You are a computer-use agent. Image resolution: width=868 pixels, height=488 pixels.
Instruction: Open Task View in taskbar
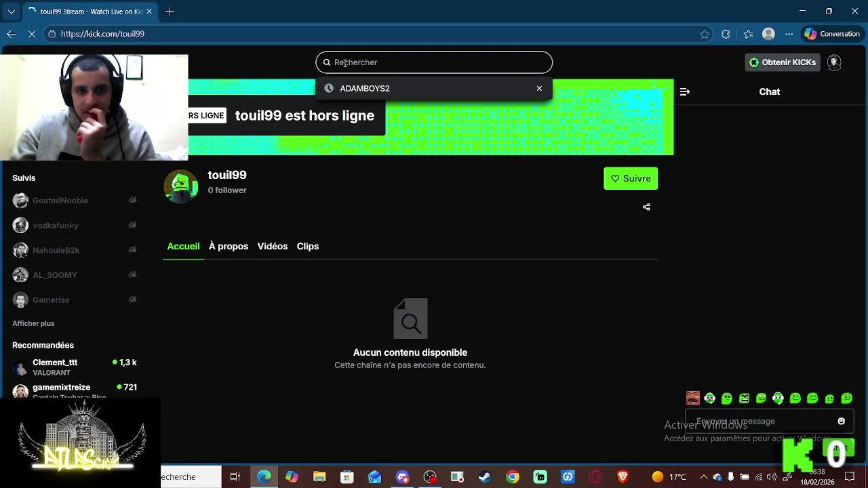235,477
